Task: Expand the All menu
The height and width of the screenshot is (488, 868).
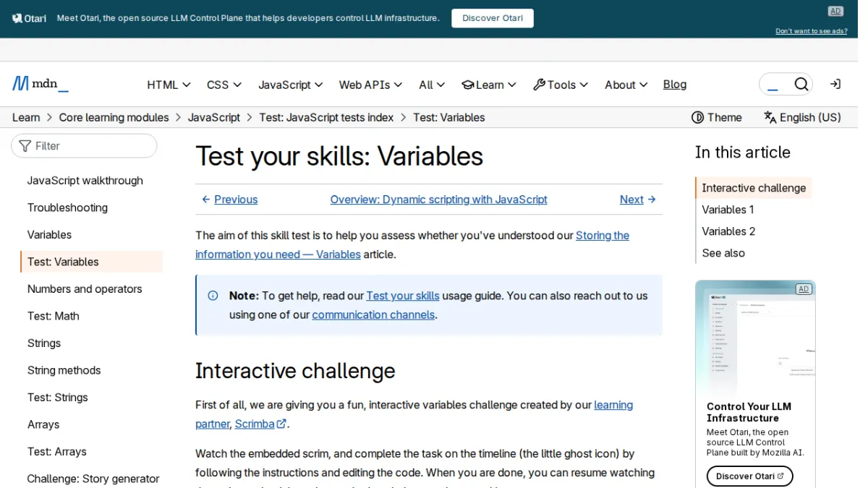Action: tap(432, 85)
